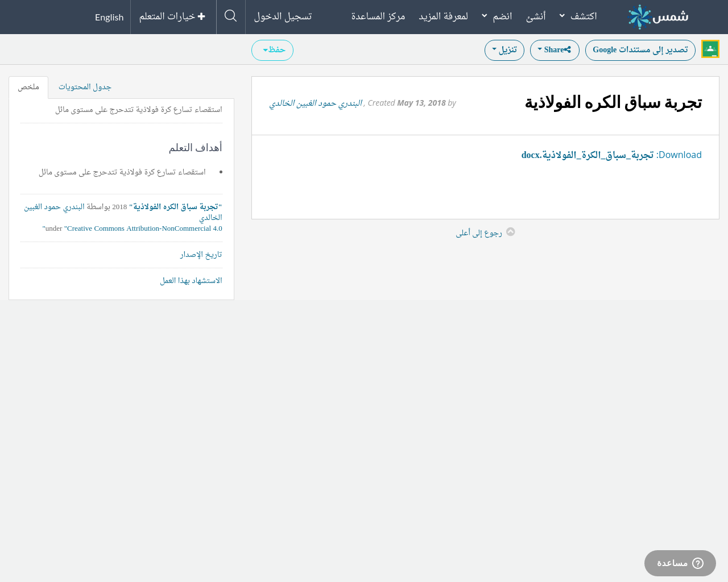This screenshot has height=582, width=728.
Task: Open the شمس logo home link
Action: tap(658, 17)
